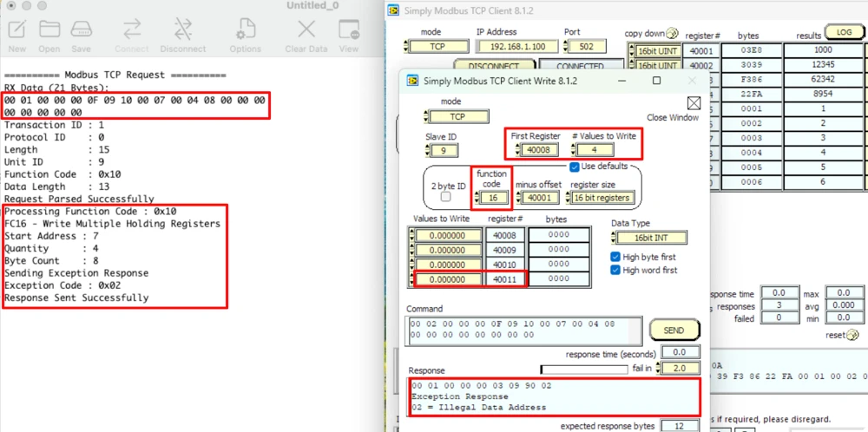Click value field for register 40011
This screenshot has width=868, height=432.
(449, 280)
